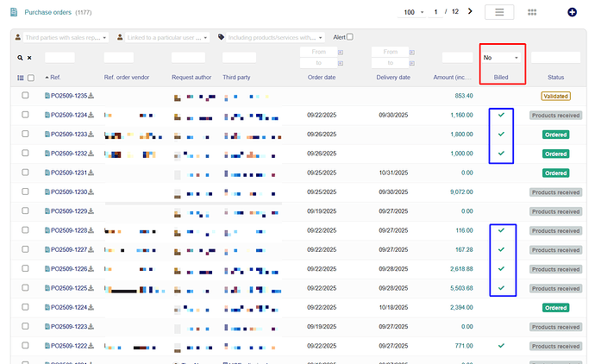Open calendar picker for Order date From
This screenshot has height=364, width=595.
click(341, 53)
